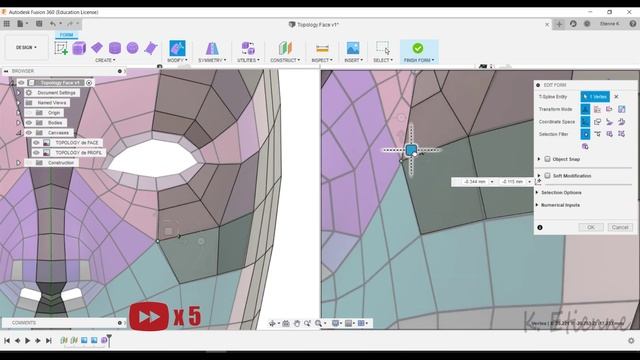
Task: Activate the Edit Form modify tool
Action: click(x=177, y=48)
